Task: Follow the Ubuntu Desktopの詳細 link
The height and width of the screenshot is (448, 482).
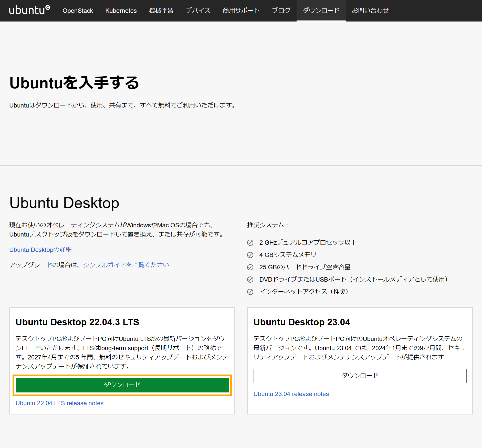Action: [40, 250]
